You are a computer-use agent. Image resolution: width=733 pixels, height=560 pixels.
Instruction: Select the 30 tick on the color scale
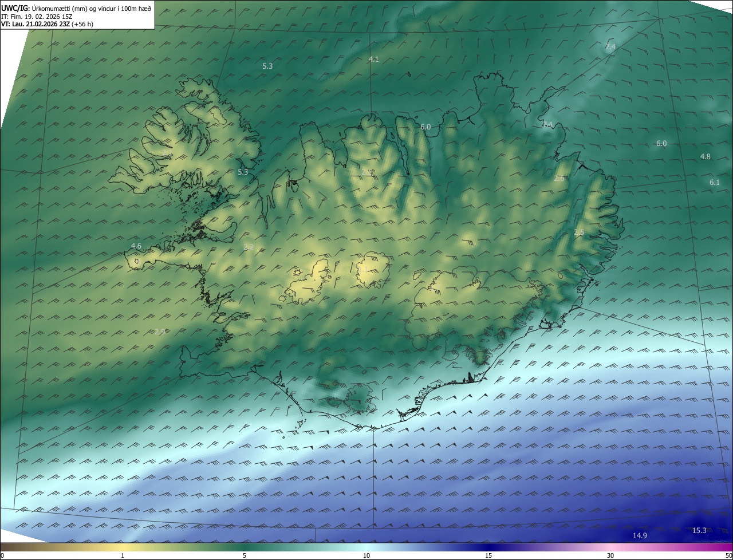(610, 555)
